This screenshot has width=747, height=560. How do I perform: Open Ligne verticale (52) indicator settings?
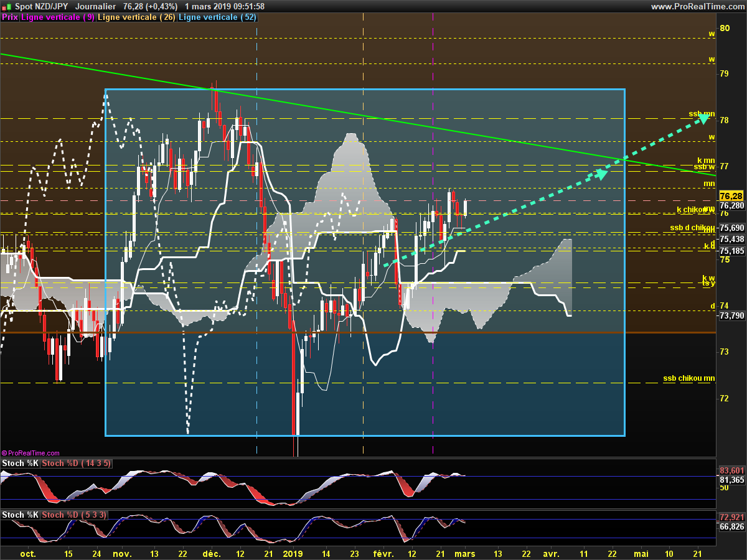(217, 17)
